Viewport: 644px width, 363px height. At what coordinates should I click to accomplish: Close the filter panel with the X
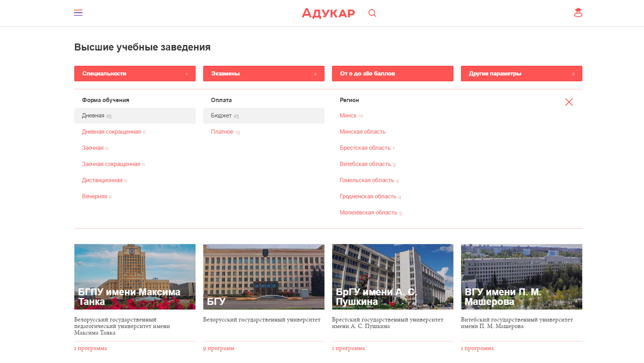tap(569, 102)
